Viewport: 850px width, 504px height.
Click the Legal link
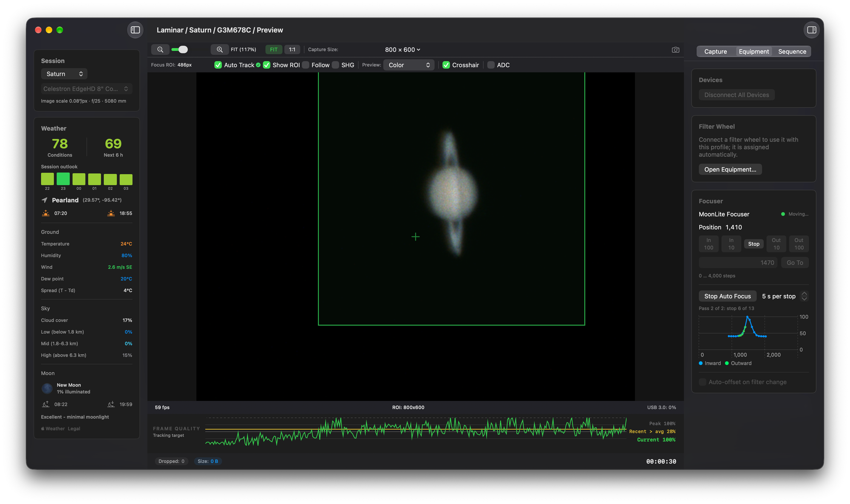74,428
